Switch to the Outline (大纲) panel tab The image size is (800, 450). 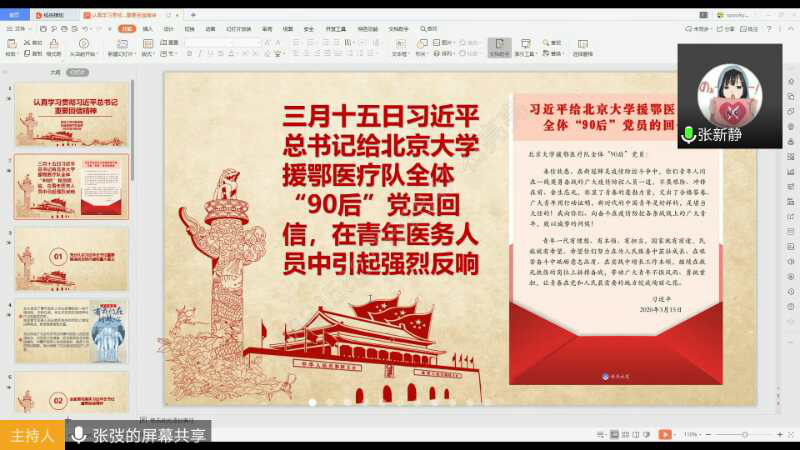[x=55, y=72]
